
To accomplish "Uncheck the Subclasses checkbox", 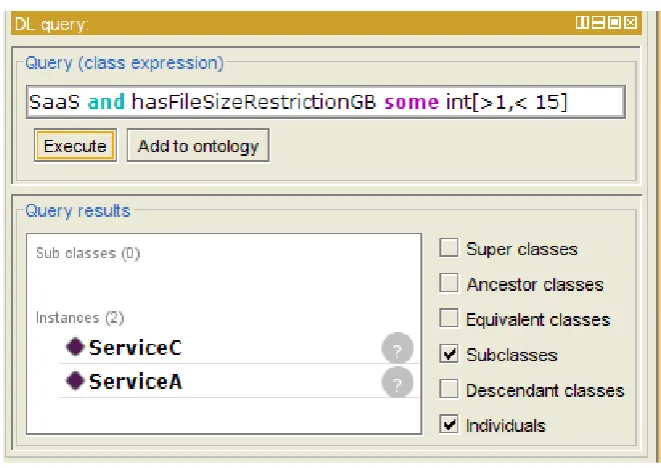I will click(449, 353).
